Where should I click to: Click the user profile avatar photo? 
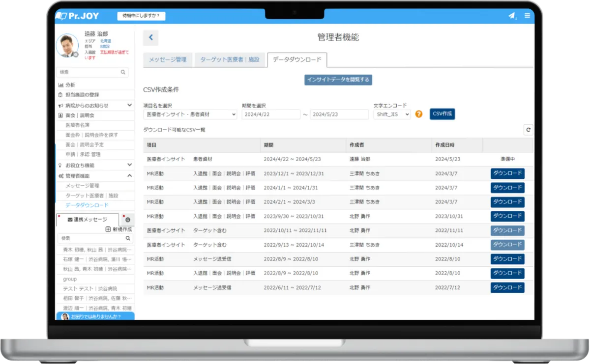coord(67,46)
